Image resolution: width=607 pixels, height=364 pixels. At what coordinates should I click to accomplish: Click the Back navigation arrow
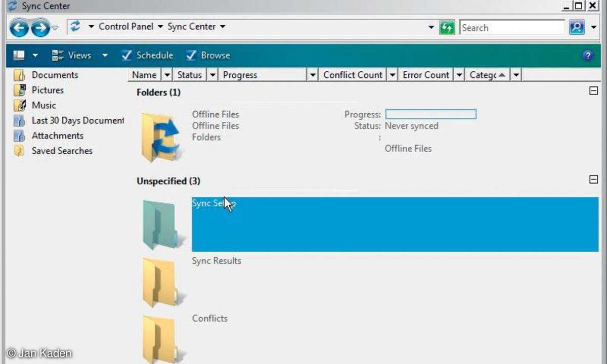19,28
